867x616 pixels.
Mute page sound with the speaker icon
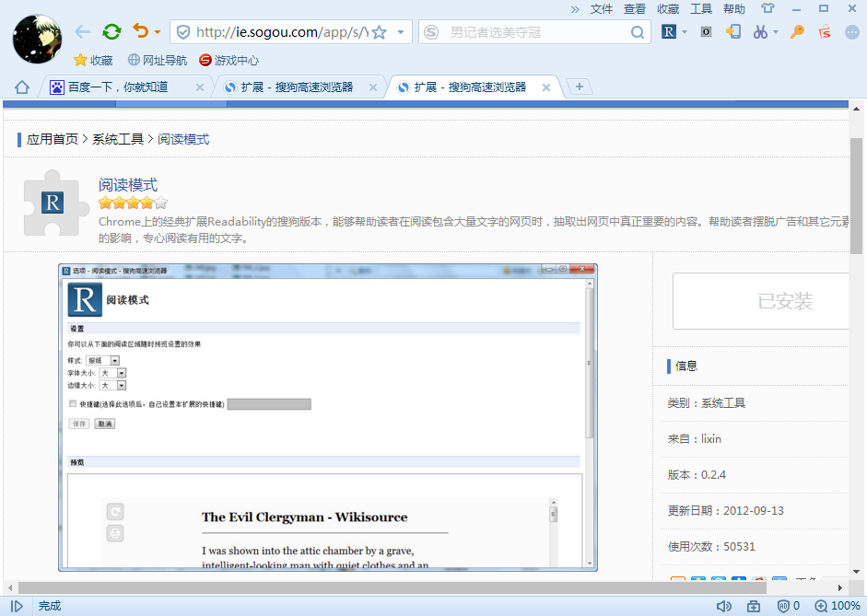724,605
